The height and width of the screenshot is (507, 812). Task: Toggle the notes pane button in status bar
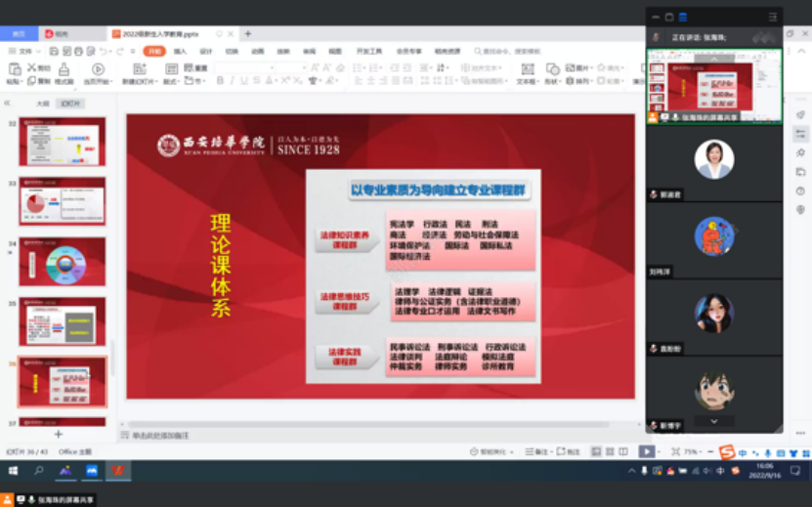pos(536,451)
